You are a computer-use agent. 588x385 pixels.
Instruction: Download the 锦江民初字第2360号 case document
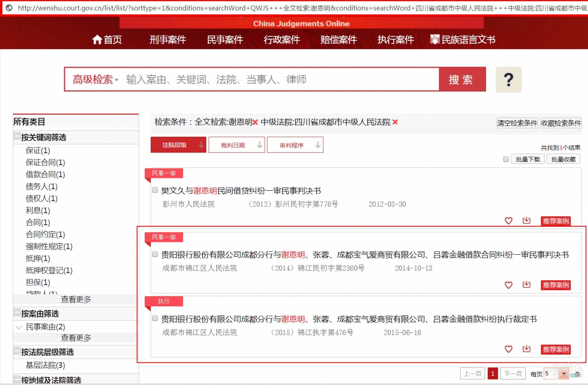click(x=526, y=284)
